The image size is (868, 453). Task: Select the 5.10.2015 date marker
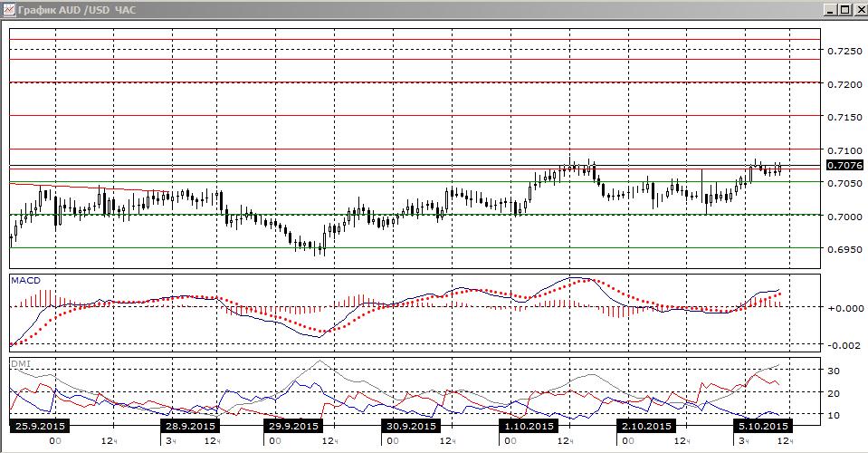pyautogui.click(x=764, y=426)
